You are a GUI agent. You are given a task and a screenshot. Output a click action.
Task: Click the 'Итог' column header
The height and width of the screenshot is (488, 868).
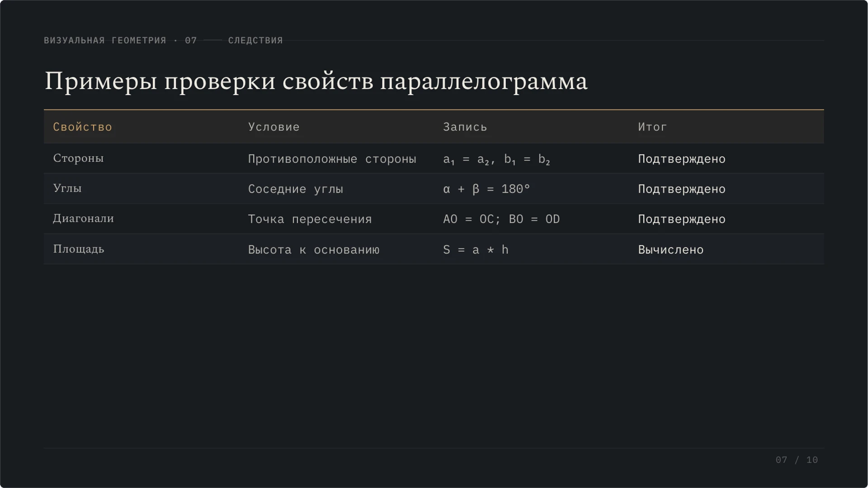coord(652,127)
